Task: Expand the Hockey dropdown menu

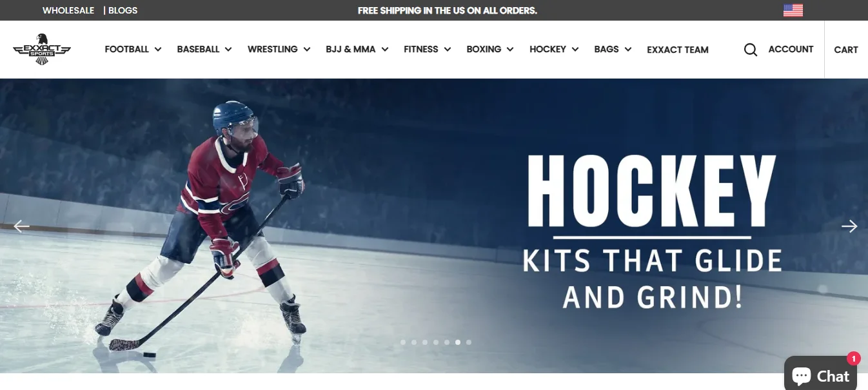Action: (554, 49)
